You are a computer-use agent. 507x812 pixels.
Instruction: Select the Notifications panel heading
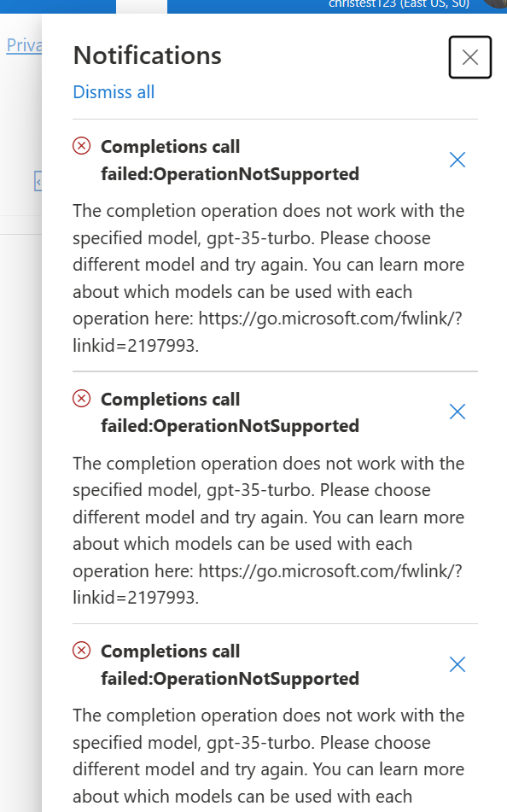(147, 55)
